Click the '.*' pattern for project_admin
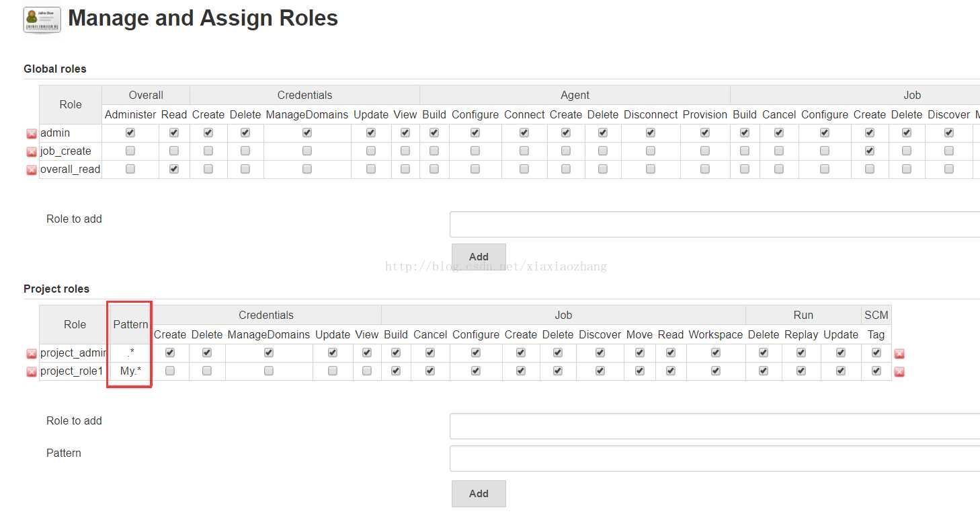Screen dimensions: 980x518 pyautogui.click(x=130, y=353)
